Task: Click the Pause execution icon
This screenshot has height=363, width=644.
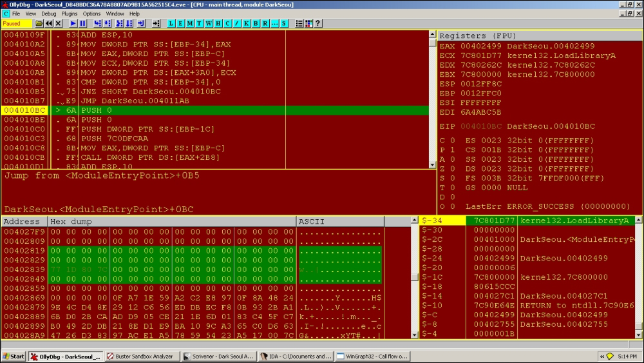Action: click(82, 23)
